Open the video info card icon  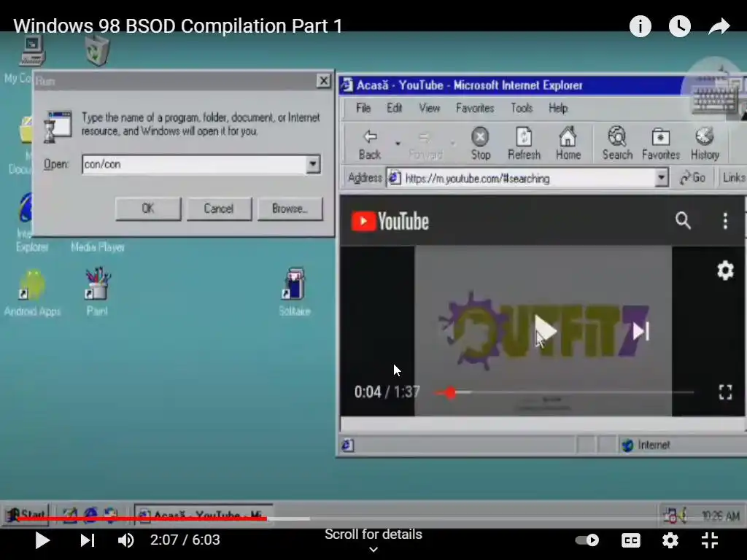[640, 26]
